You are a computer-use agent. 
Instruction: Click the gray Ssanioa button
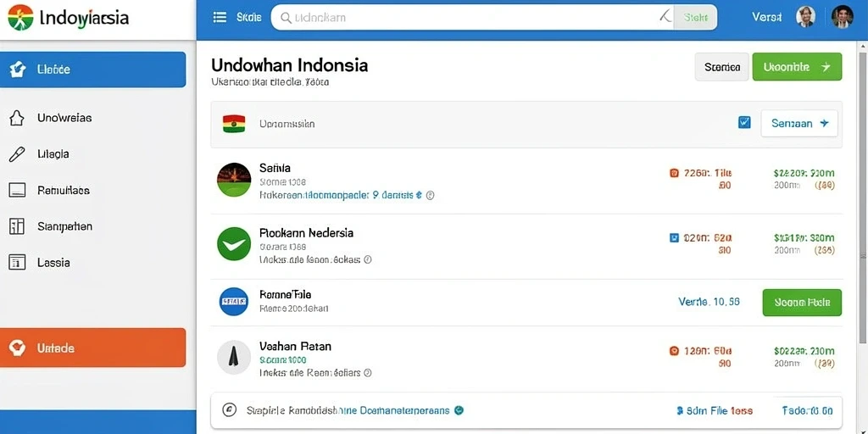[722, 67]
